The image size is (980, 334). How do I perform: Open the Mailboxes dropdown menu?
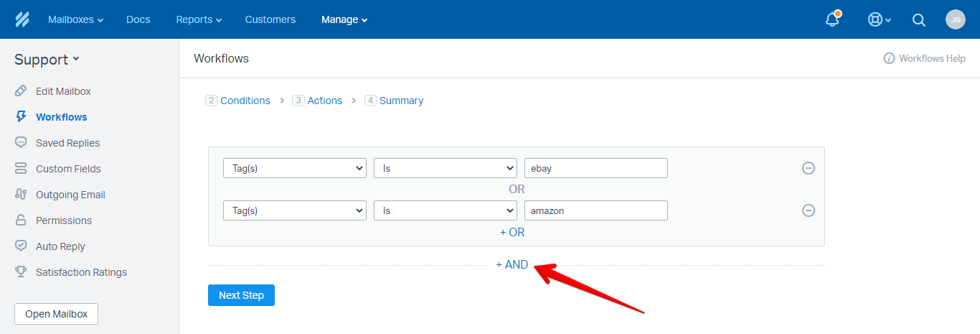pyautogui.click(x=75, y=19)
